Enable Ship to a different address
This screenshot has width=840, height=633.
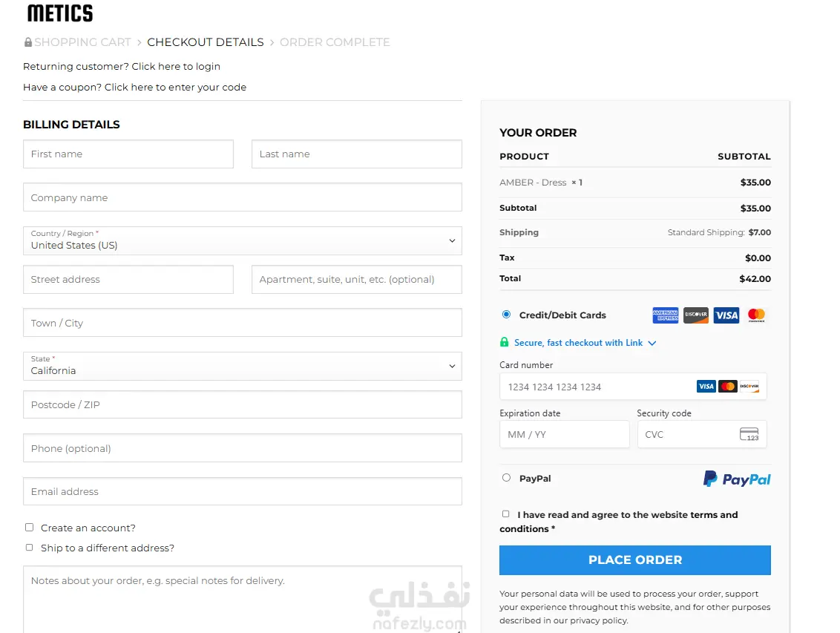(30, 548)
